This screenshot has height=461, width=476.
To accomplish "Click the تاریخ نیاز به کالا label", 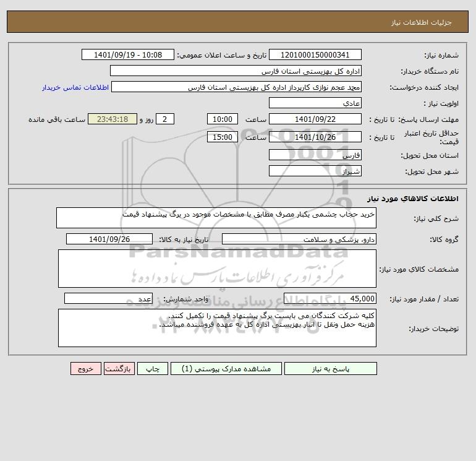I will point(184,239).
